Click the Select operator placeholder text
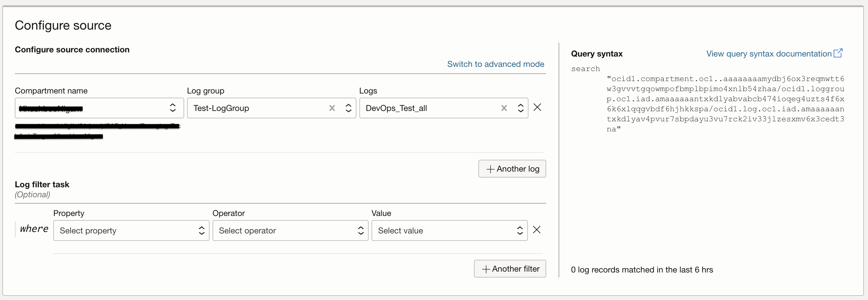Image resolution: width=868 pixels, height=300 pixels. (x=247, y=231)
